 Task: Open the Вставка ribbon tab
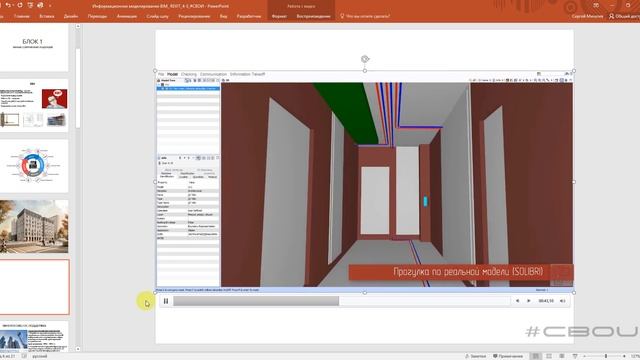coord(47,16)
